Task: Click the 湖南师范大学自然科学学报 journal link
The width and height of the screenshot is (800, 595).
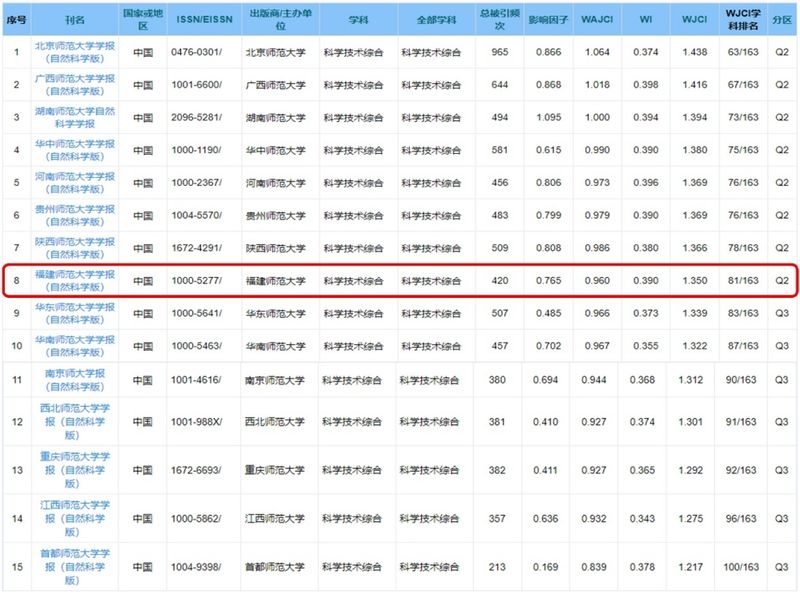Action: (75, 117)
